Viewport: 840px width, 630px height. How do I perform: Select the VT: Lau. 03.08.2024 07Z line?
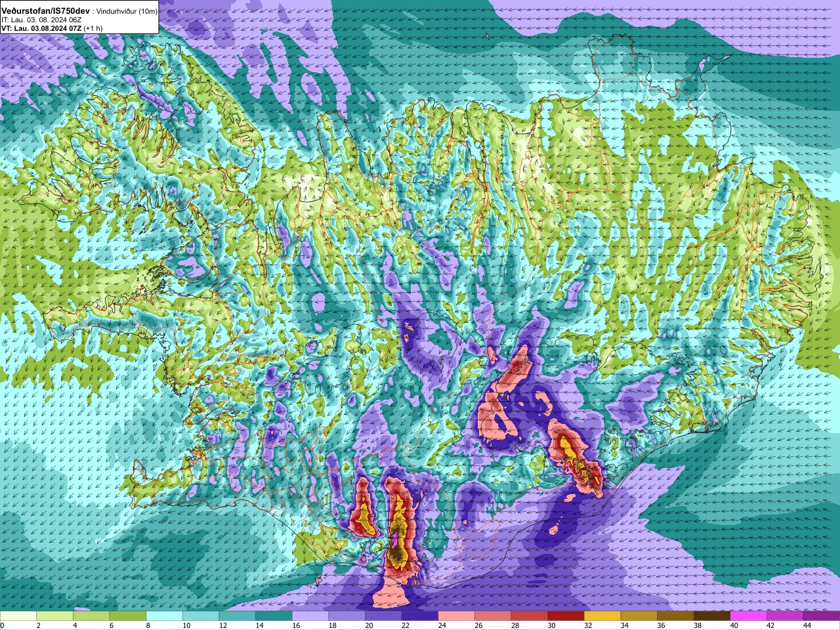pos(41,29)
